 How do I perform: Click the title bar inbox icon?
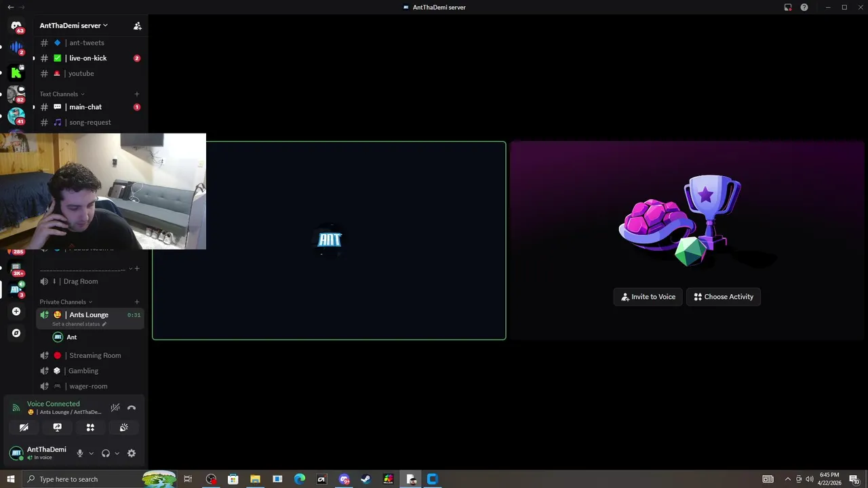coord(788,7)
